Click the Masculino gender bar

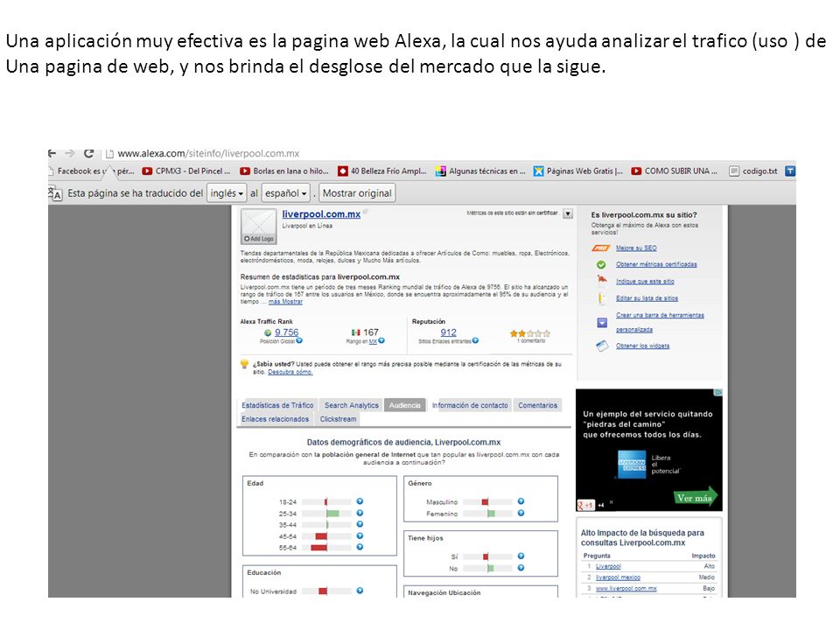point(487,502)
